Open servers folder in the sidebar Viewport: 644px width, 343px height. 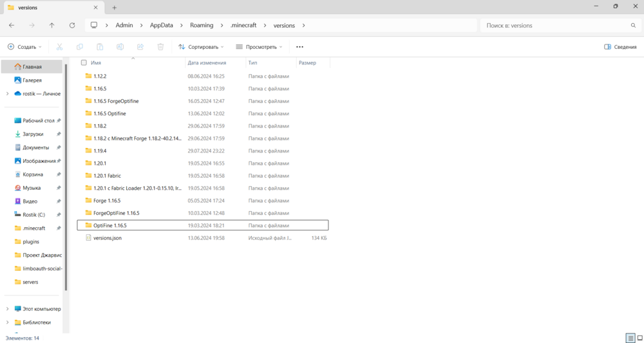(26, 282)
